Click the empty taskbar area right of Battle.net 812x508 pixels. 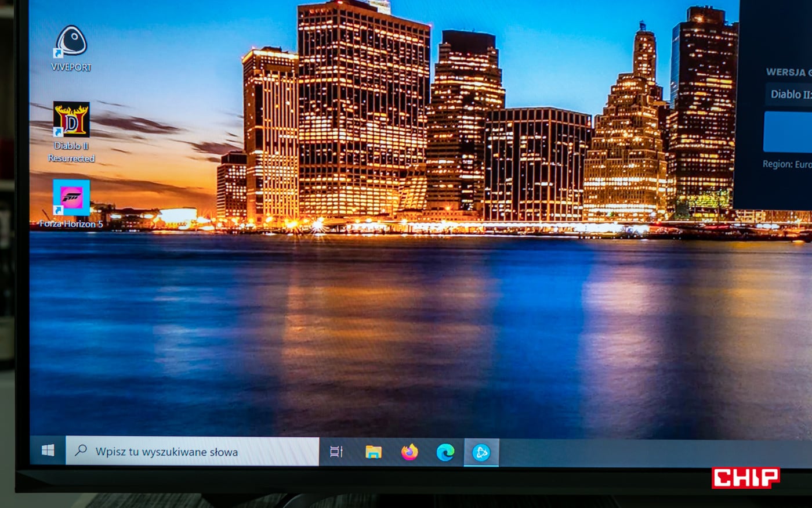(638, 453)
